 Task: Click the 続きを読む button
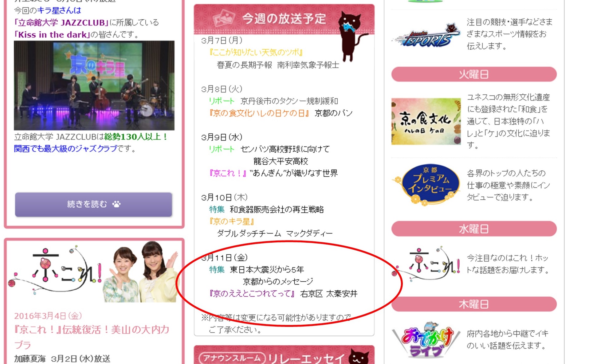pos(93,205)
